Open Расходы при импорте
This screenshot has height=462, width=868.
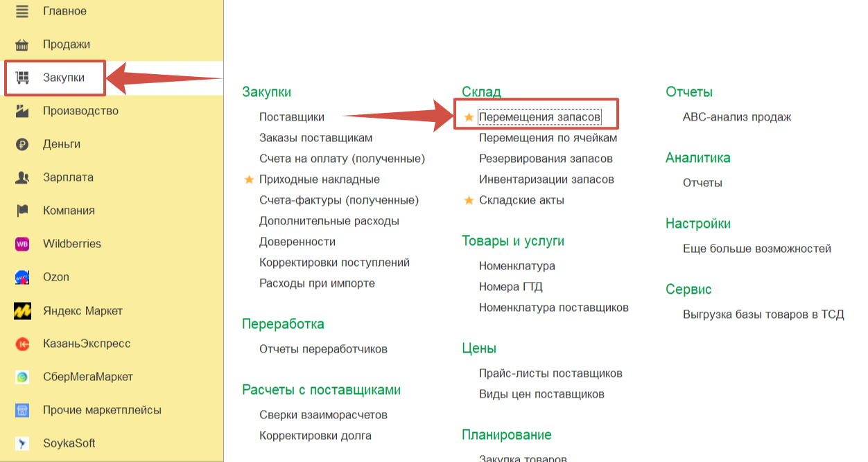(x=318, y=283)
